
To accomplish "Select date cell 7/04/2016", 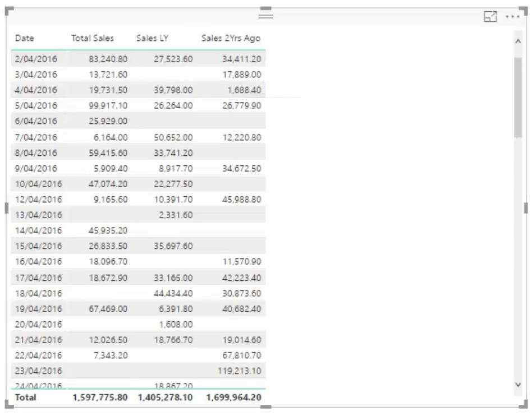I will (x=36, y=138).
